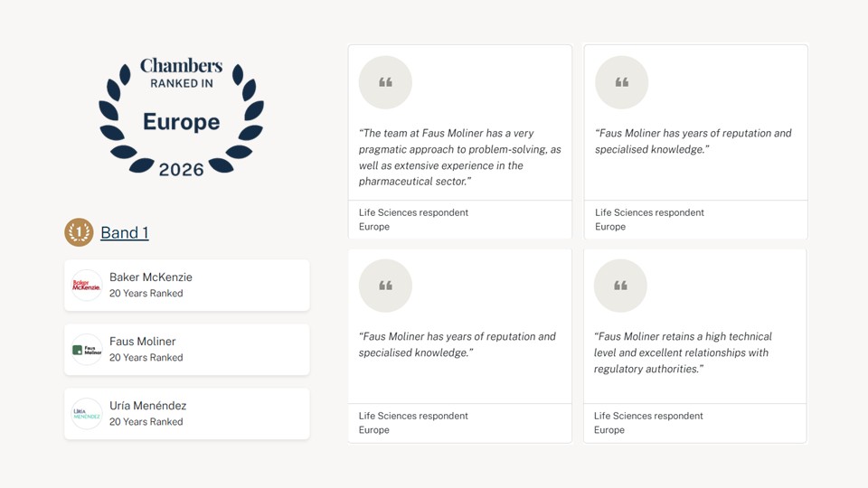This screenshot has height=488, width=868.
Task: Open the Uría Menéndez firm name
Action: coord(148,406)
